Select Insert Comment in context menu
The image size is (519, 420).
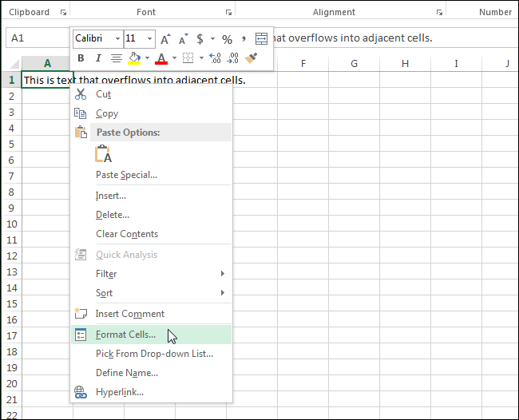(129, 314)
